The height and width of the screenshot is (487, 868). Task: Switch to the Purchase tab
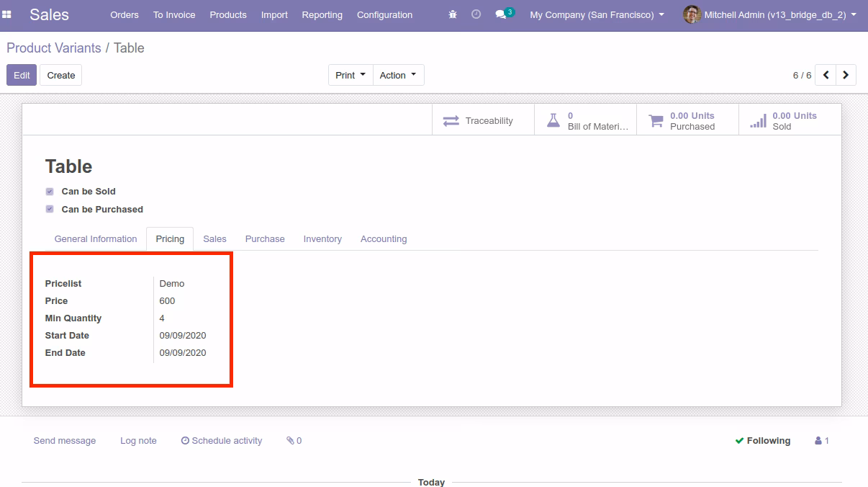265,239
